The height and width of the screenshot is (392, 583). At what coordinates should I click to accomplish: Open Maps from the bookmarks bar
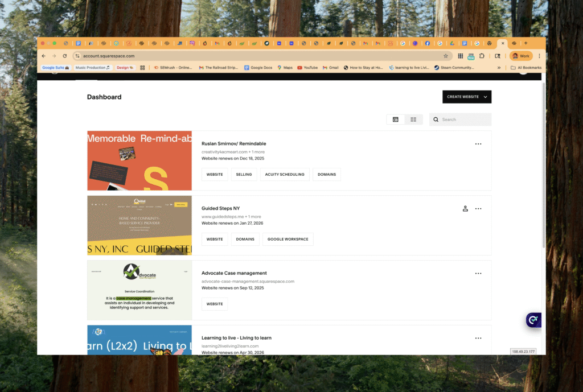pos(285,67)
